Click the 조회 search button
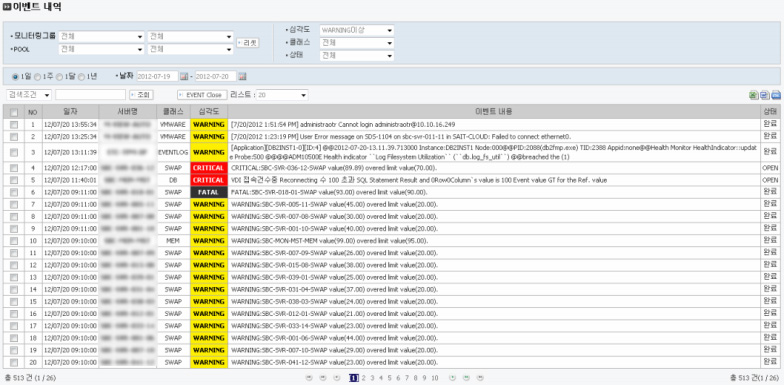784x385 pixels. click(142, 95)
